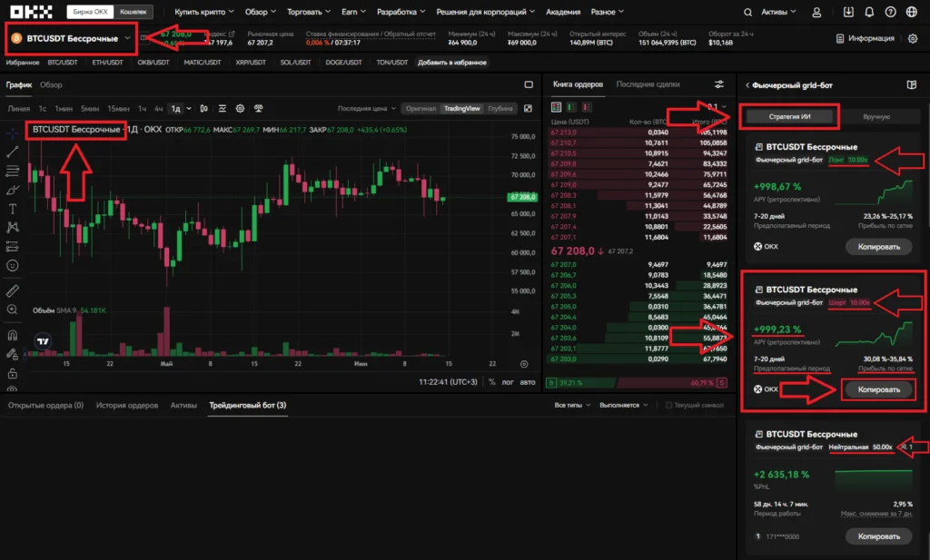Switch to Биржа OKX mode
Viewport: 930px width, 560px height.
click(91, 12)
